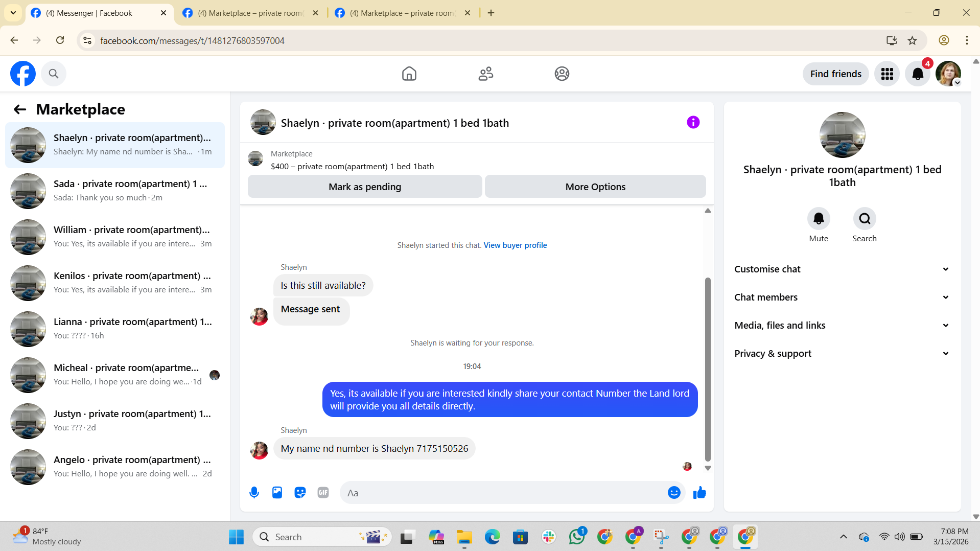Open volume control in system tray
Viewport: 980px width, 551px height.
(x=899, y=537)
